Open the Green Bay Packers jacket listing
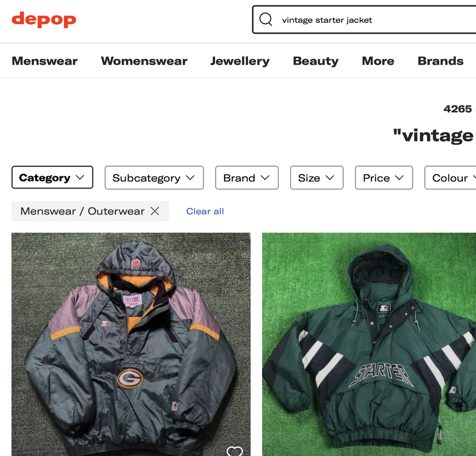476x456 pixels. pyautogui.click(x=131, y=344)
